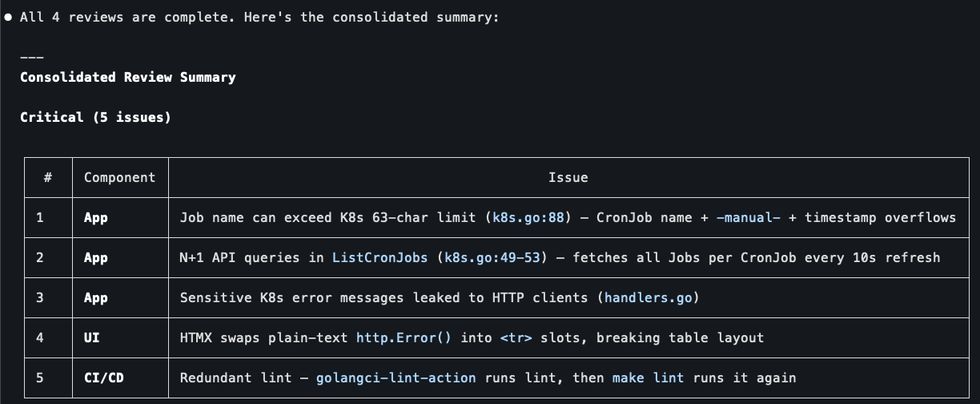Click the "#" column header

[48, 177]
